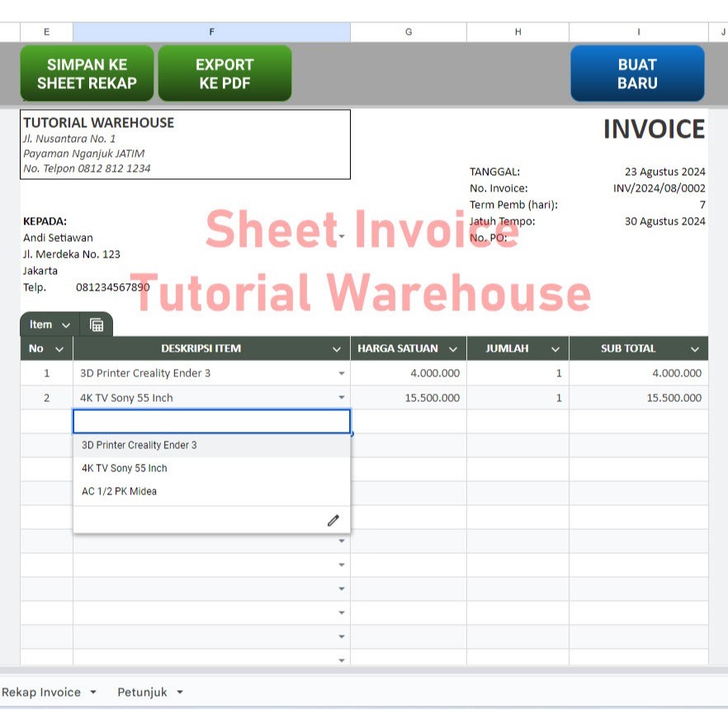The image size is (728, 728).
Task: Select column header F
Action: point(211,31)
